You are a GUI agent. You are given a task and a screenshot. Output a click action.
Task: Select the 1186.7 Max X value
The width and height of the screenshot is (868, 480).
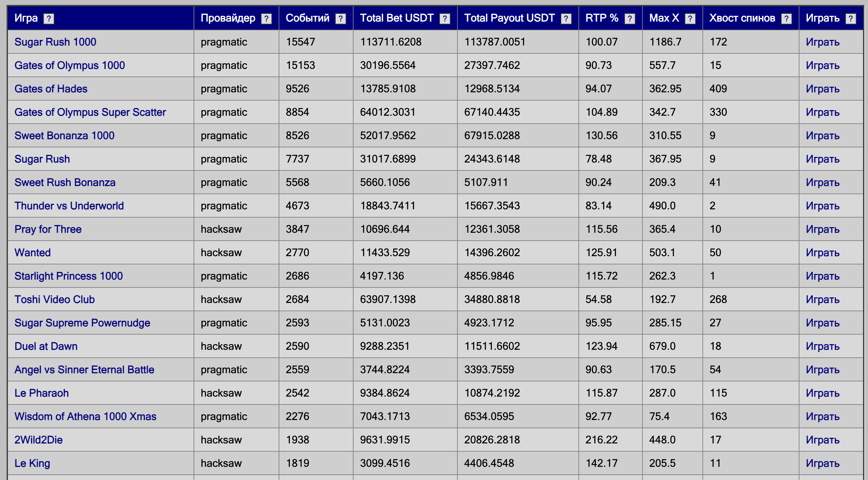coord(665,42)
